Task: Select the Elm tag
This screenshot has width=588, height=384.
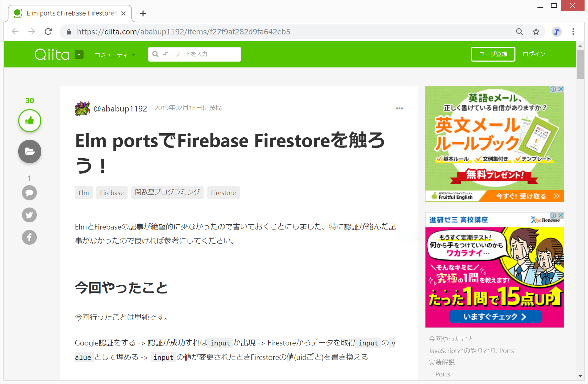Action: (x=84, y=193)
